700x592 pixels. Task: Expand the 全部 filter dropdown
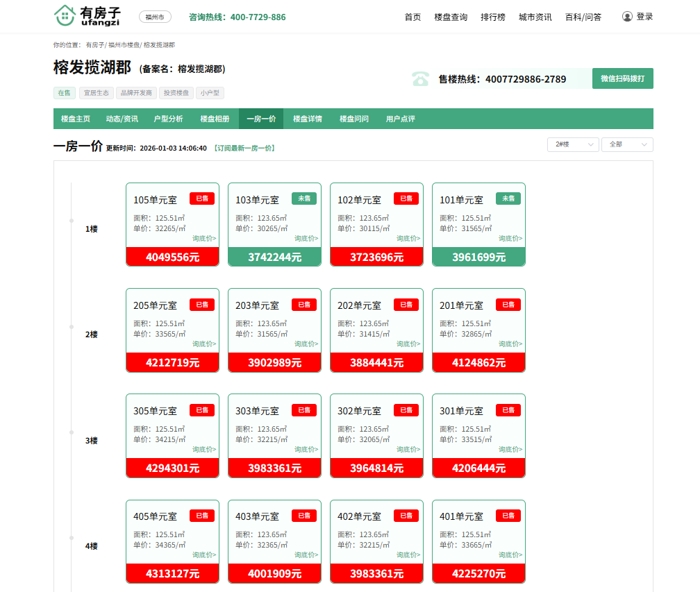pyautogui.click(x=626, y=144)
